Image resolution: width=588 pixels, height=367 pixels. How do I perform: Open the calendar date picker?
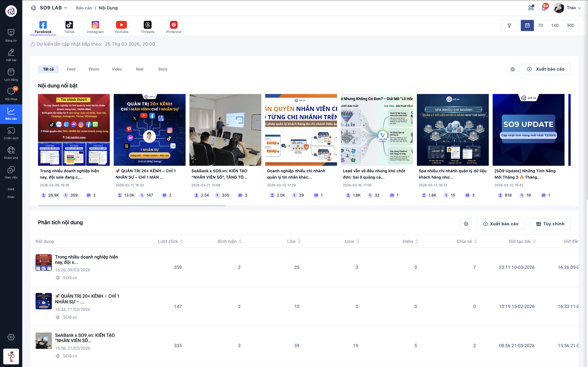(527, 25)
